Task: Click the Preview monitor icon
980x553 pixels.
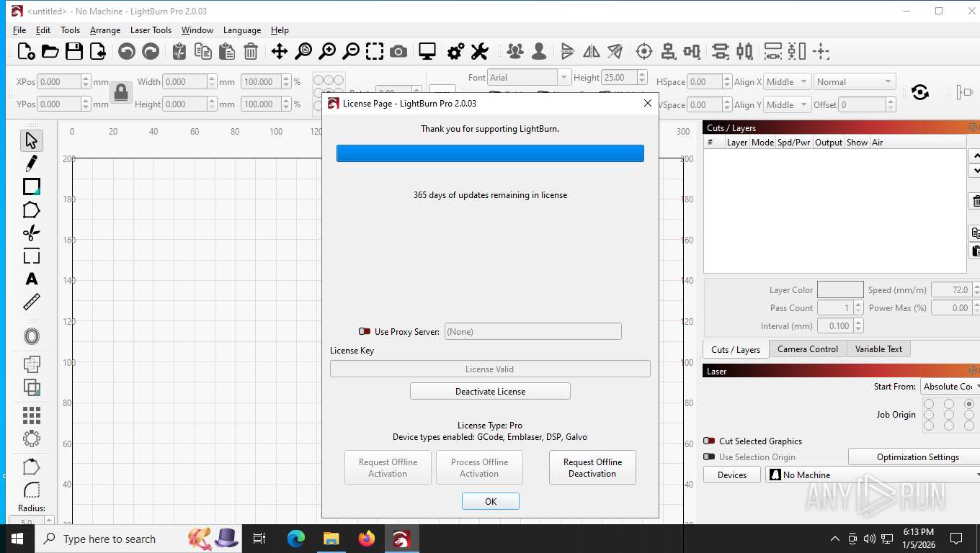Action: (427, 51)
